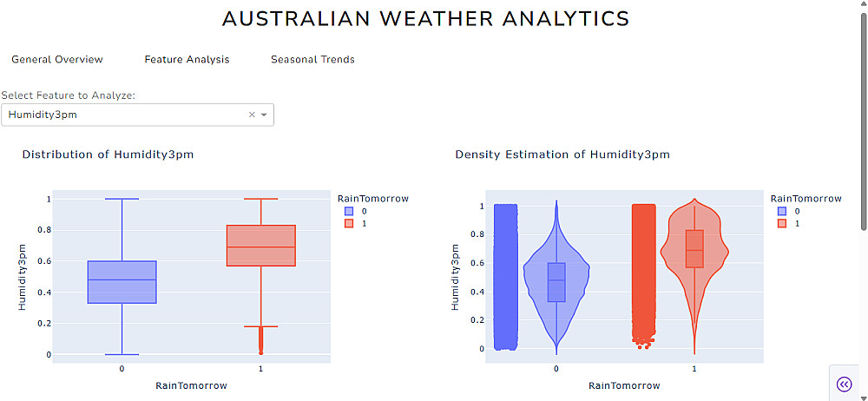Clear the Humidity3pm selection with the x
Image resolution: width=868 pixels, height=401 pixels.
(x=252, y=115)
